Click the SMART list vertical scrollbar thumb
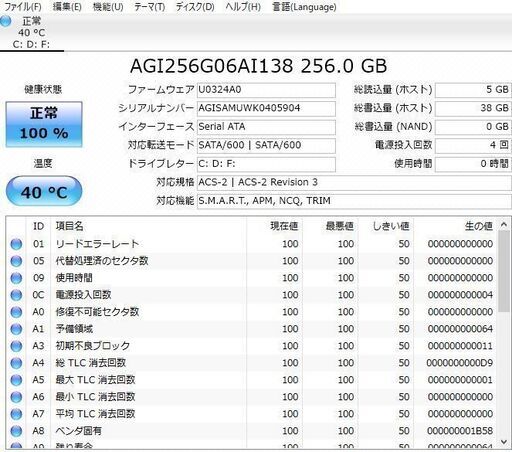The height and width of the screenshot is (452, 512). coord(504,271)
